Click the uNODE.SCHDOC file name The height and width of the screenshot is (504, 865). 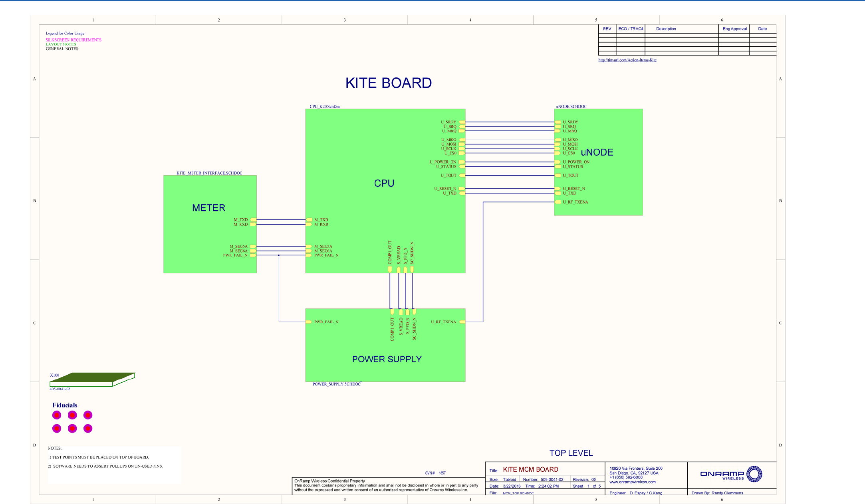[571, 107]
